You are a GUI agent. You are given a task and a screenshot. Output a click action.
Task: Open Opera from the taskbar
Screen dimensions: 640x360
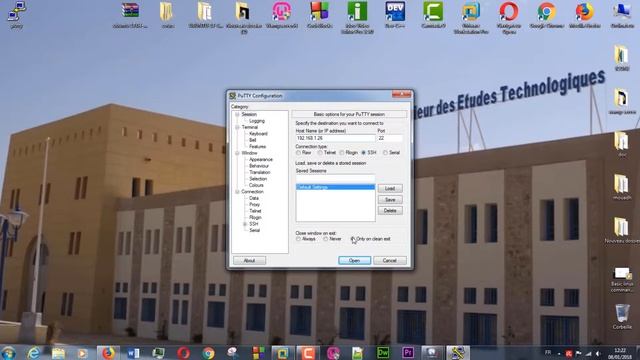(x=183, y=353)
